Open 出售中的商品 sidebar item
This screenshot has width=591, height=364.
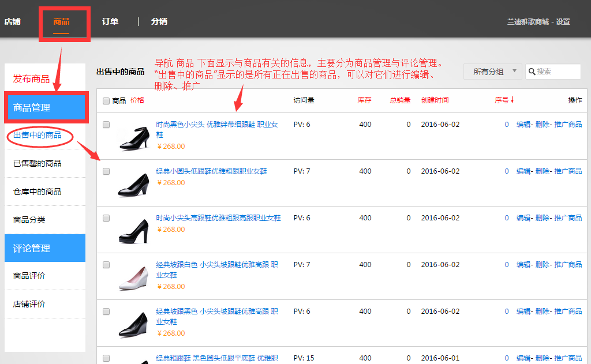38,135
